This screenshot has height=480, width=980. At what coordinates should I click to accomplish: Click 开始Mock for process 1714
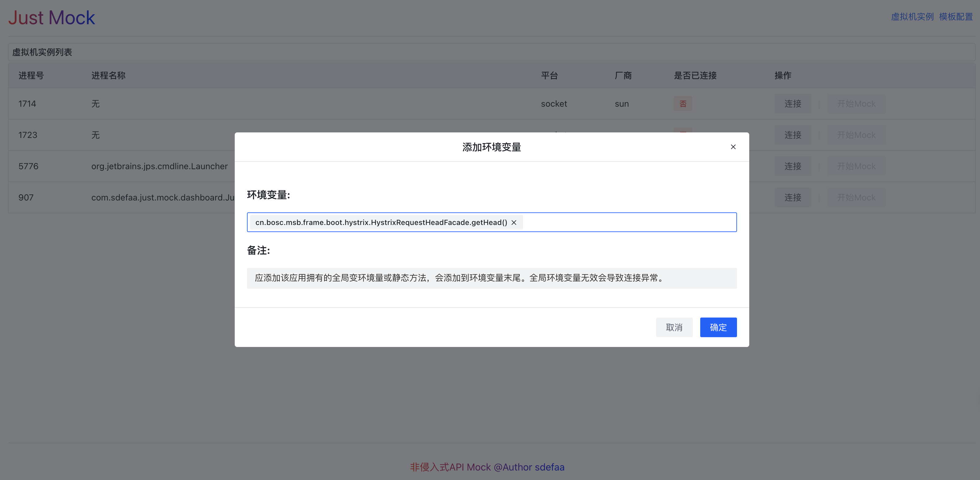point(857,104)
